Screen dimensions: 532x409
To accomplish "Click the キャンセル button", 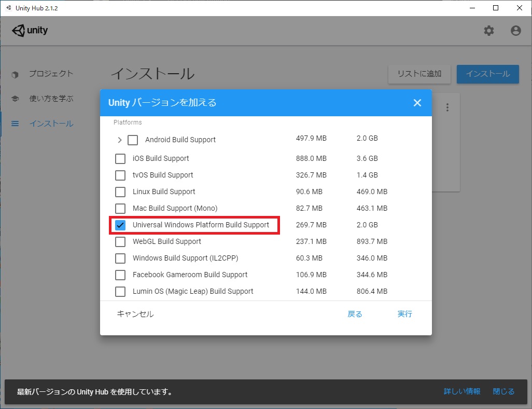I will click(x=135, y=314).
